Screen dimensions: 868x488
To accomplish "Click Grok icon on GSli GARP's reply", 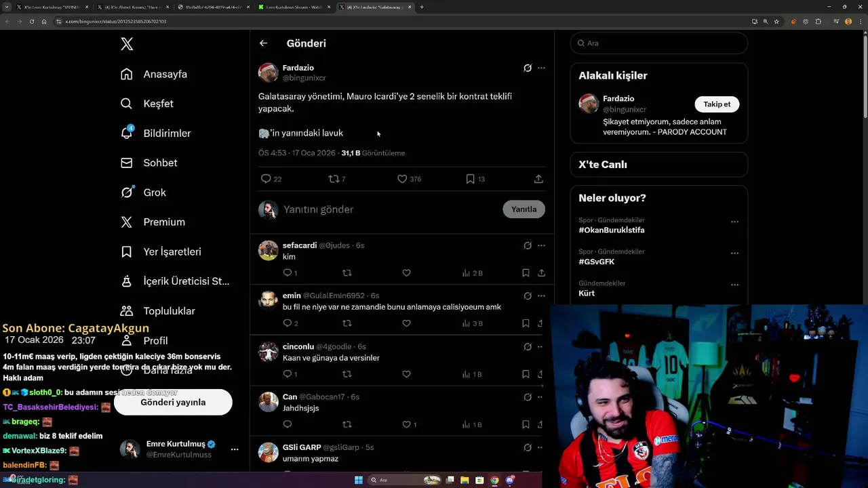I will coord(528,447).
